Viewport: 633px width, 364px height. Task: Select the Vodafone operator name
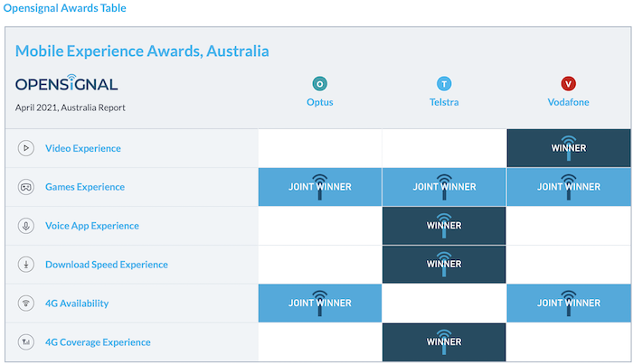click(568, 102)
